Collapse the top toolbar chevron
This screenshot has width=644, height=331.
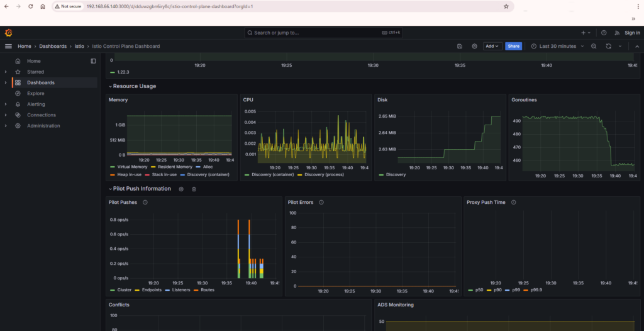click(x=637, y=47)
